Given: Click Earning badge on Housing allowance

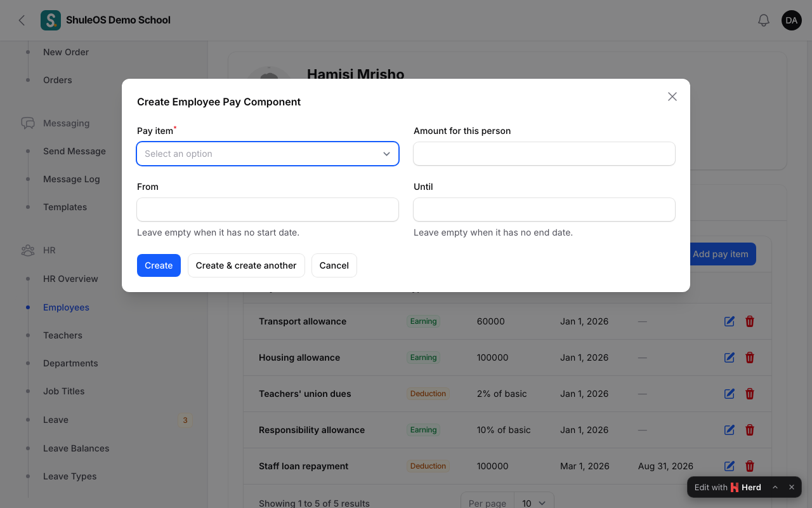Looking at the screenshot, I should (x=423, y=358).
